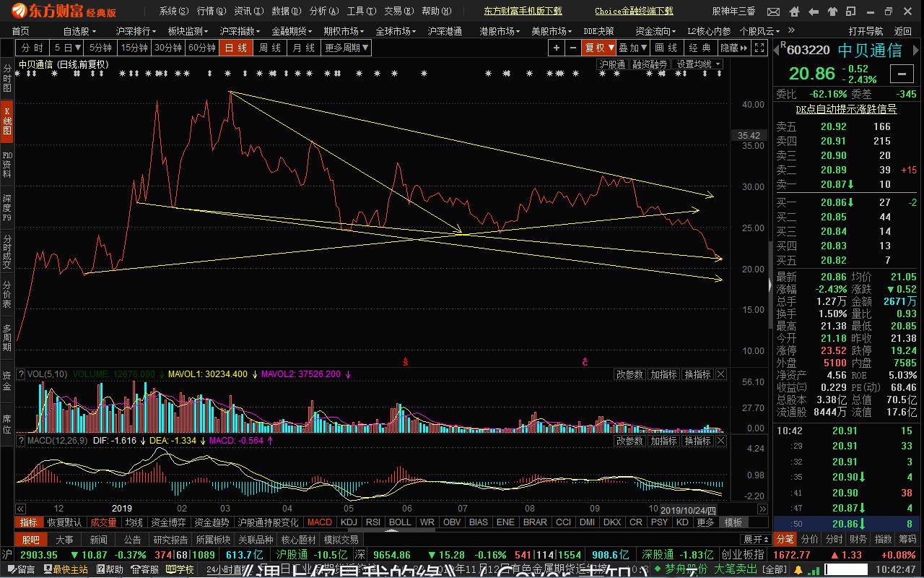Click DK点自动提示涨跌信号 link
This screenshot has width=924, height=578.
[x=846, y=109]
